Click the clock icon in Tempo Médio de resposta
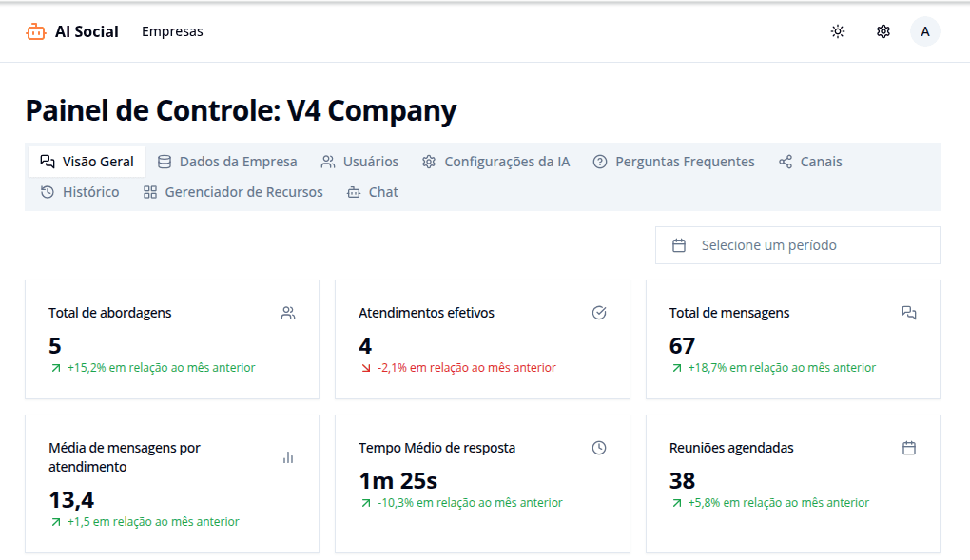 [599, 448]
